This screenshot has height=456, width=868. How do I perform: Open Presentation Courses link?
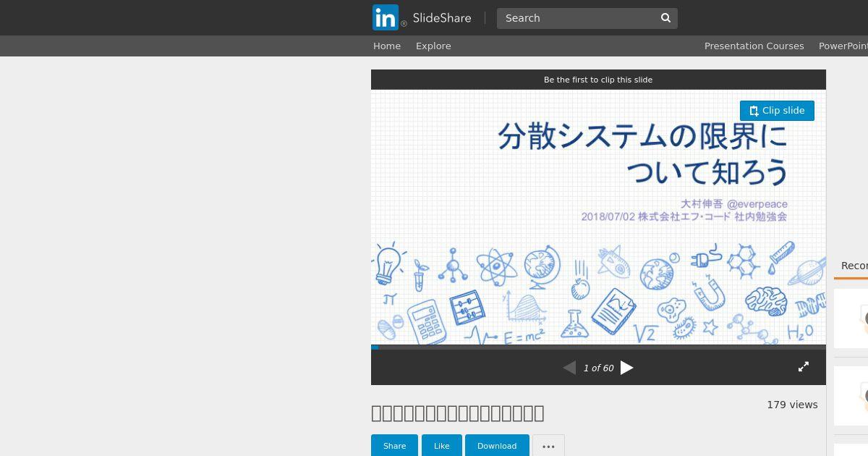[754, 46]
